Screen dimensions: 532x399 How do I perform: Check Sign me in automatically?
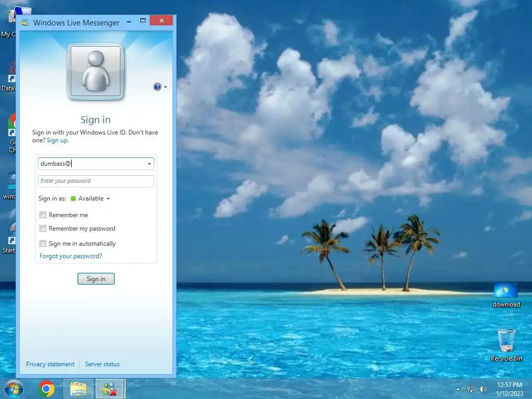point(43,243)
